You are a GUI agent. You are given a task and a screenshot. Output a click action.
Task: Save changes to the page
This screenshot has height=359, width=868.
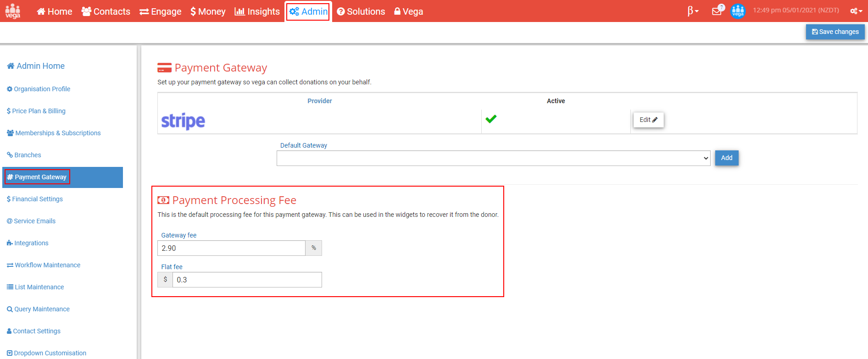click(x=835, y=32)
